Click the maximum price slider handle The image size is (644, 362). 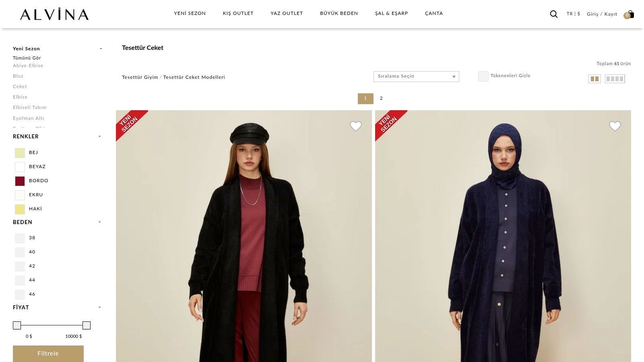87,325
